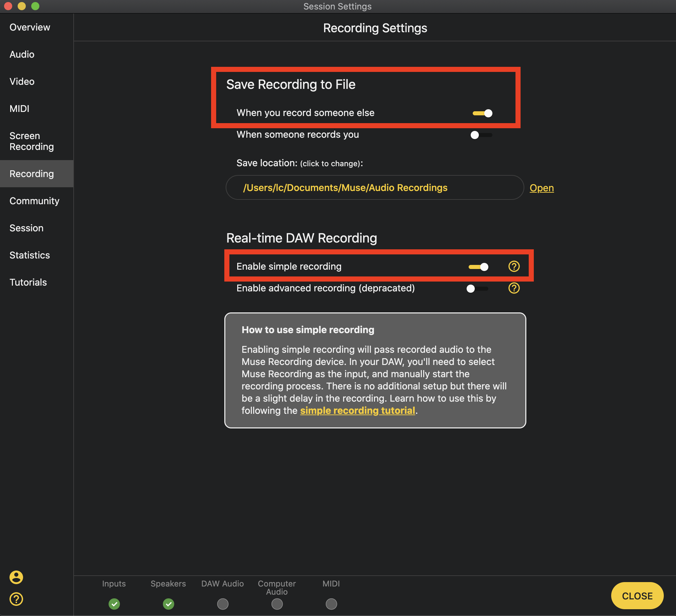
Task: Click the Open link for save location
Action: (x=542, y=188)
